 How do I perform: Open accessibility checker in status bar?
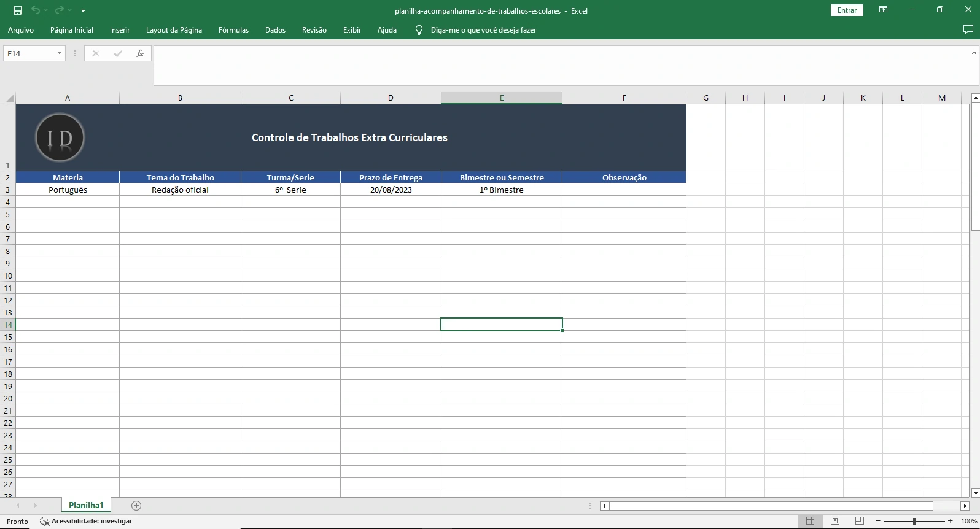click(86, 522)
